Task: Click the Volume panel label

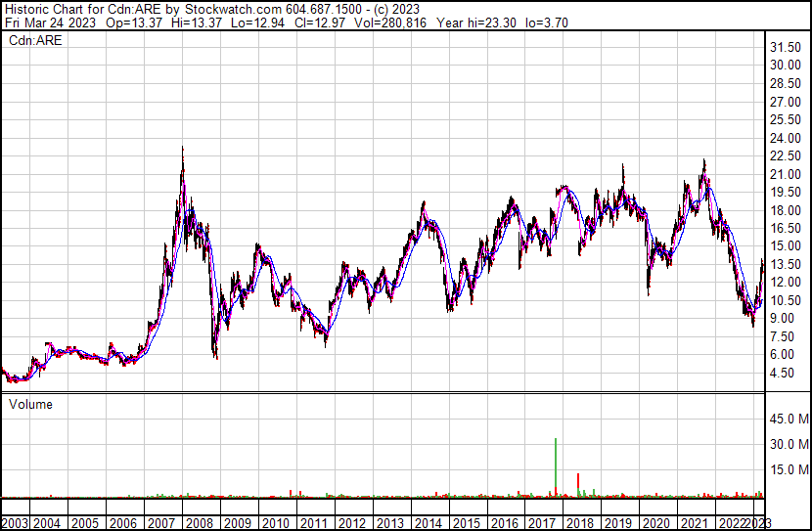Action: [x=30, y=404]
